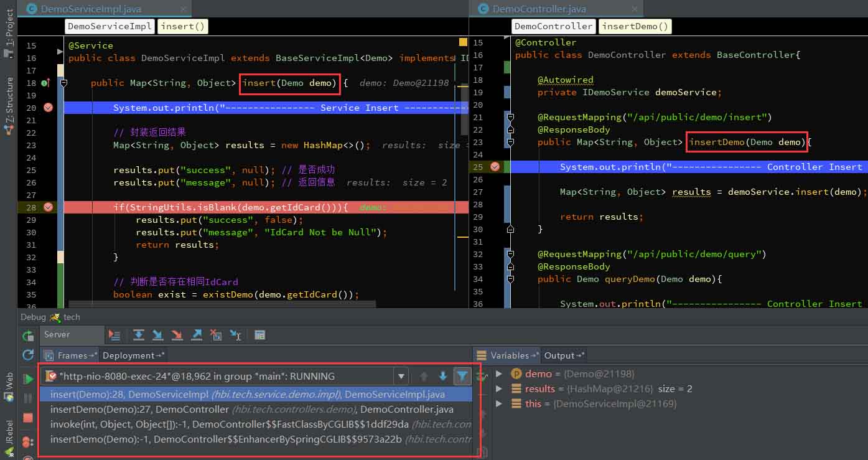Click the Force Step Into debug button

[x=177, y=335]
